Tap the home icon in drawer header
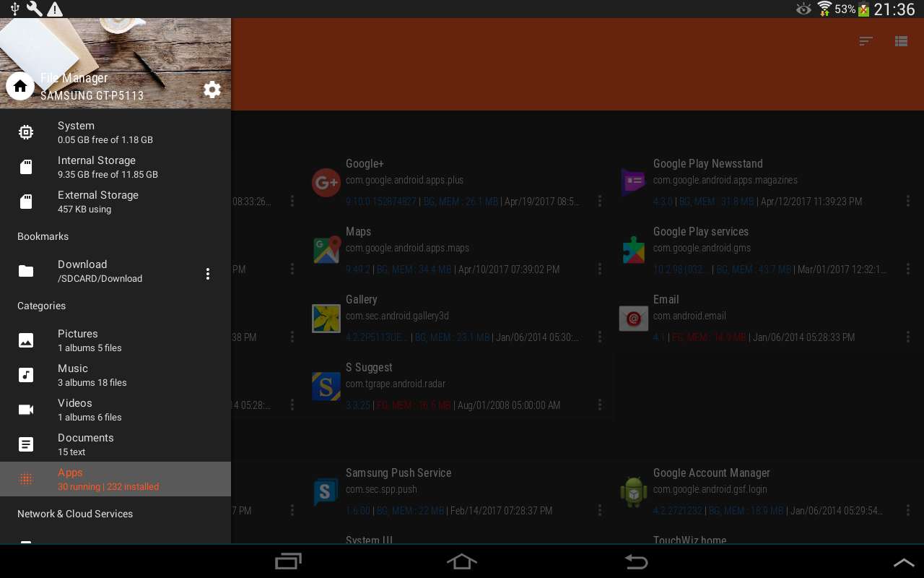The image size is (924, 578). point(20,87)
